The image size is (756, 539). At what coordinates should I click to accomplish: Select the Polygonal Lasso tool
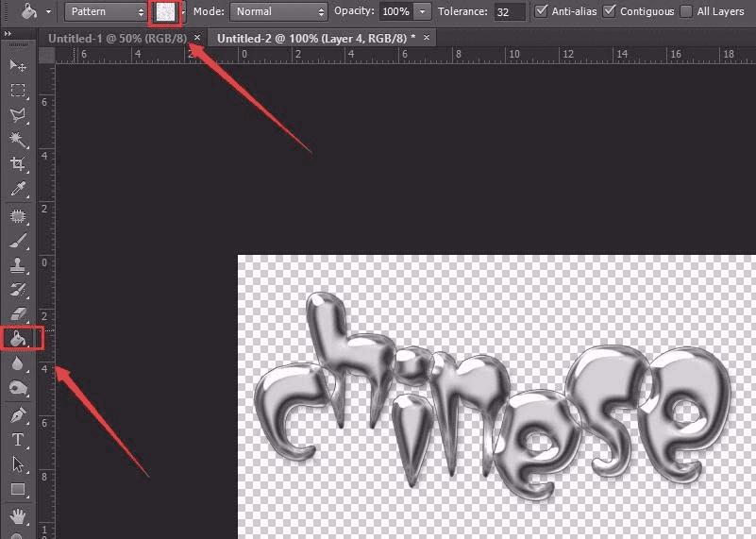point(18,115)
